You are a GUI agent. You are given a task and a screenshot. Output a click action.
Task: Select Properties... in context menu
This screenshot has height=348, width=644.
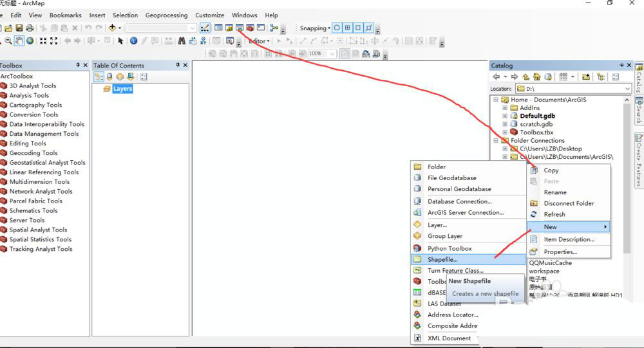[x=569, y=252]
